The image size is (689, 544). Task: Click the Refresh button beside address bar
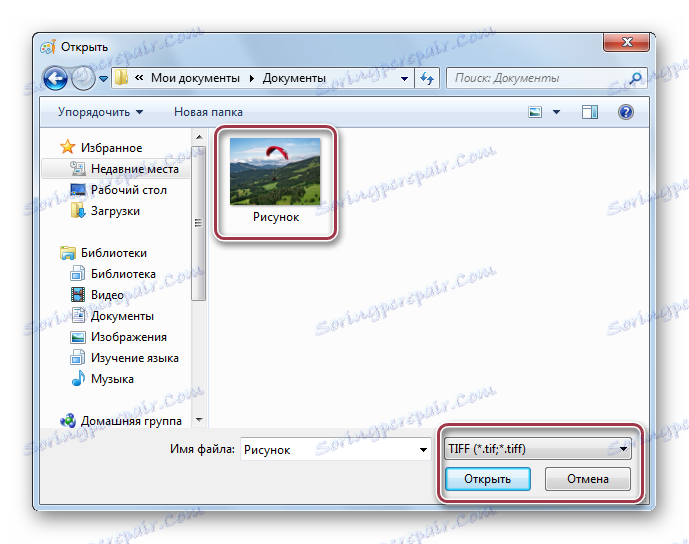tap(427, 79)
